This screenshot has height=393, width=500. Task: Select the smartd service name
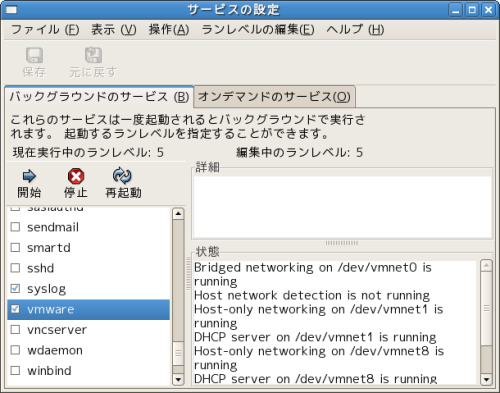pos(49,248)
